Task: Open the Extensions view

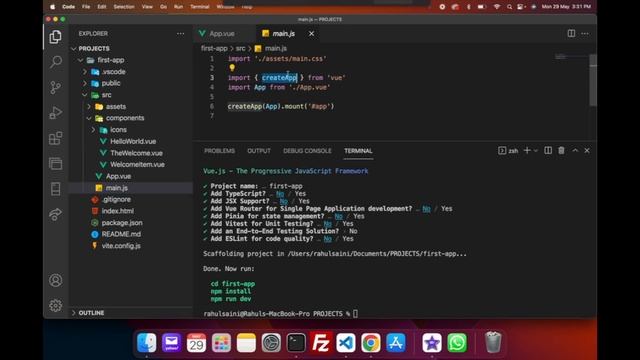Action: coord(56,138)
